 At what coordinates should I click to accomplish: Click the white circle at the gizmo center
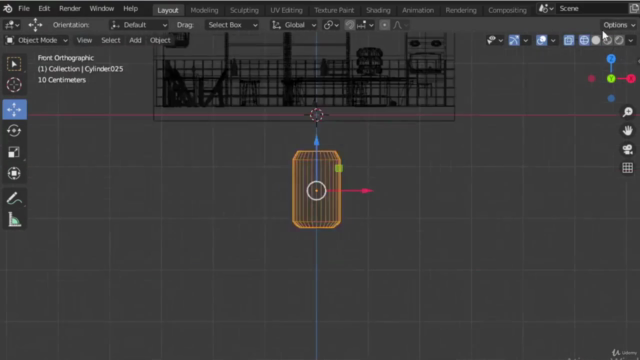point(316,191)
